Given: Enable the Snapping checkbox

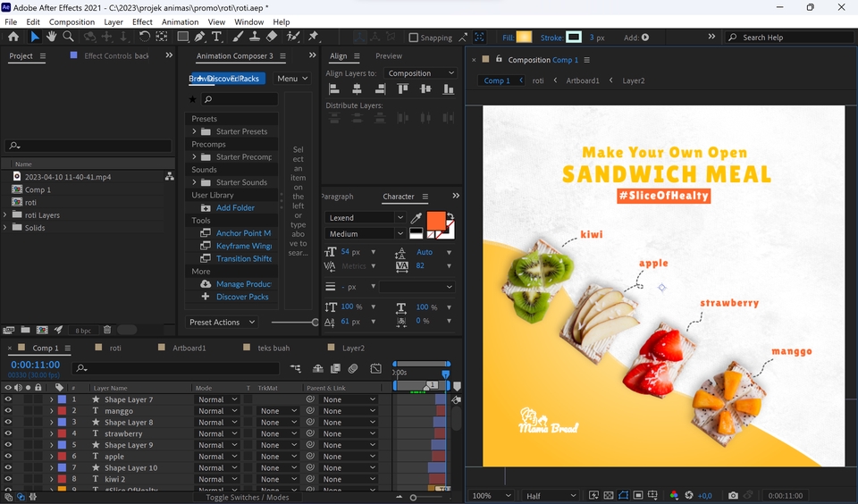Looking at the screenshot, I should point(414,38).
